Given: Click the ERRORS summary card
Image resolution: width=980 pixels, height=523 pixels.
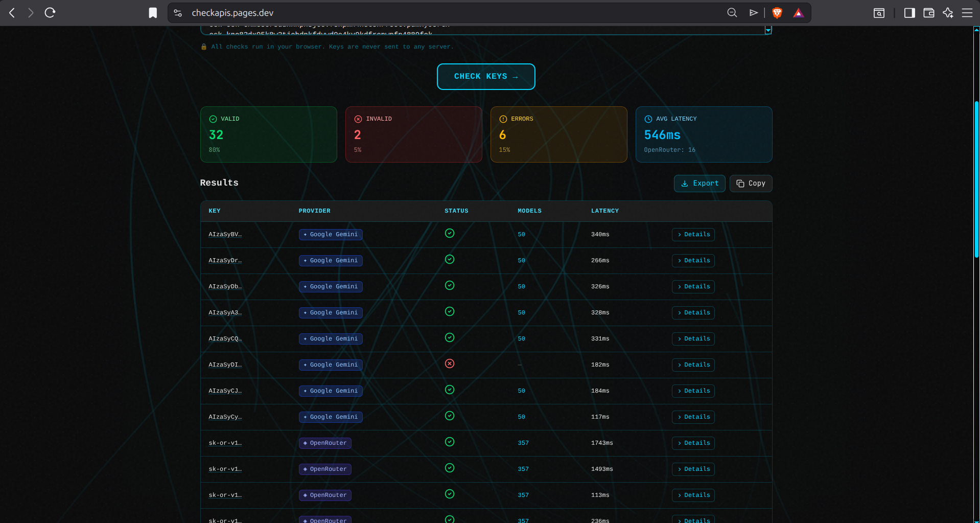Looking at the screenshot, I should coord(559,134).
